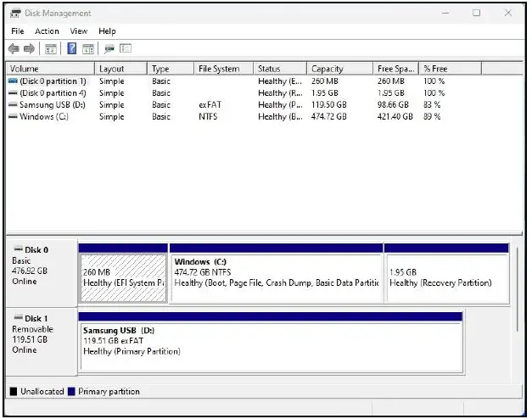Viewport: 532px width, 419px height.
Task: Click Simple layout in Windows (C:) row
Action: [x=112, y=117]
